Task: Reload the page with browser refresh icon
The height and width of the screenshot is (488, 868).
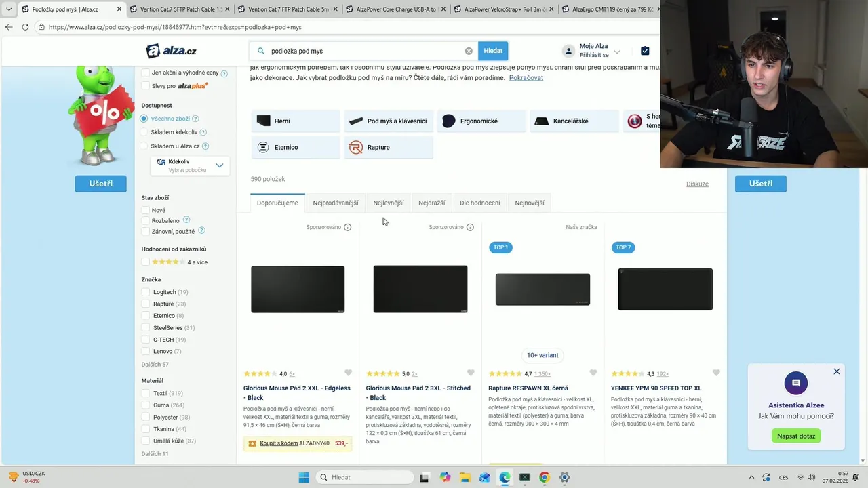Action: tap(25, 27)
